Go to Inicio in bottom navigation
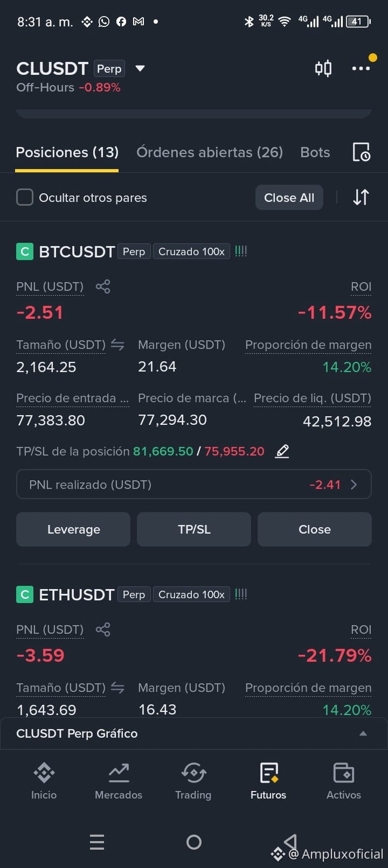 [x=44, y=781]
